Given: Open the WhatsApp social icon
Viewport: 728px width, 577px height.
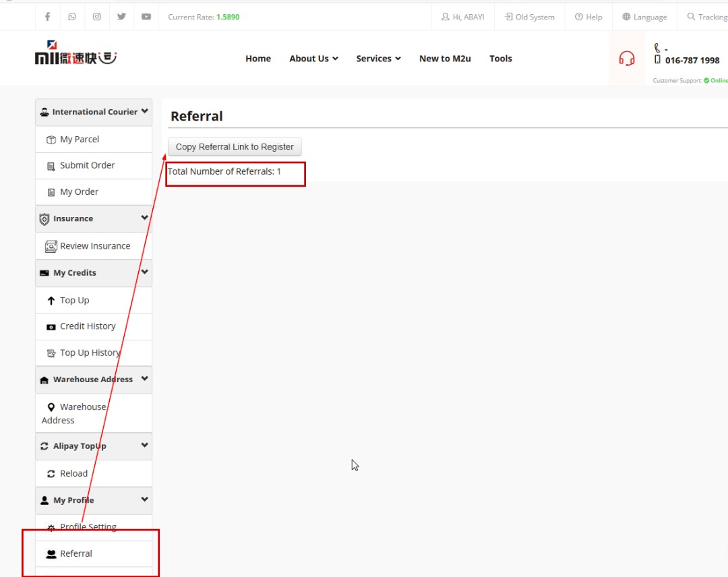Looking at the screenshot, I should pos(72,17).
